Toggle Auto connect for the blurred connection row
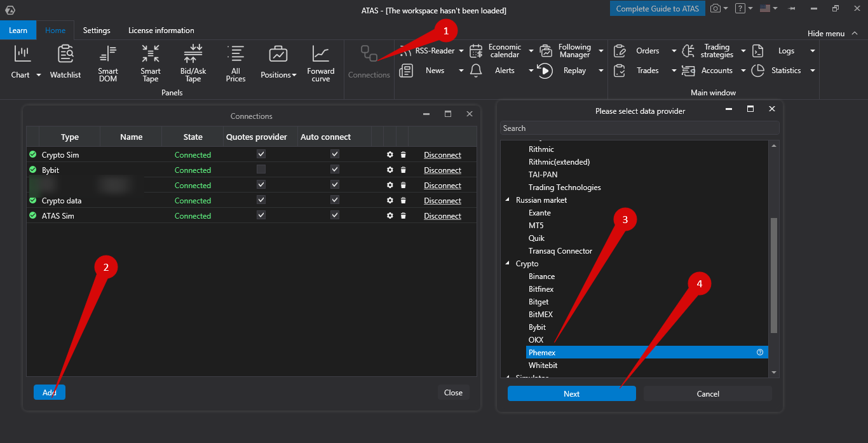 tap(335, 184)
